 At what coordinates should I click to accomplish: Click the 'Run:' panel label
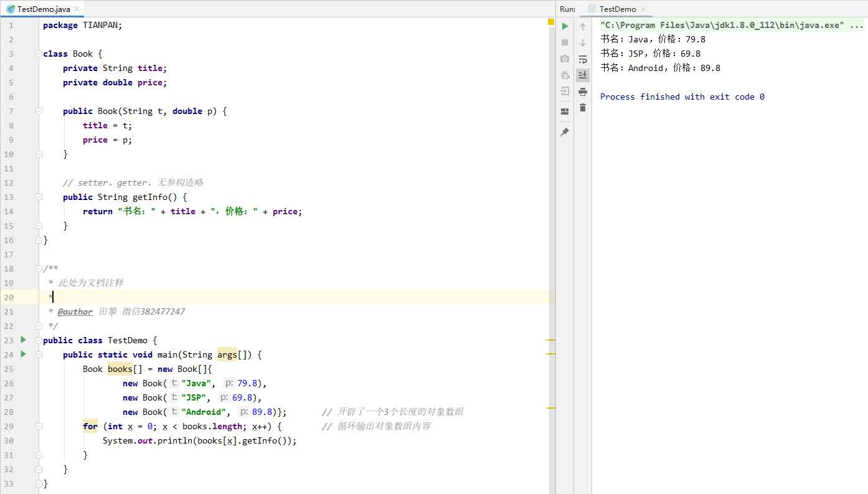pos(567,9)
